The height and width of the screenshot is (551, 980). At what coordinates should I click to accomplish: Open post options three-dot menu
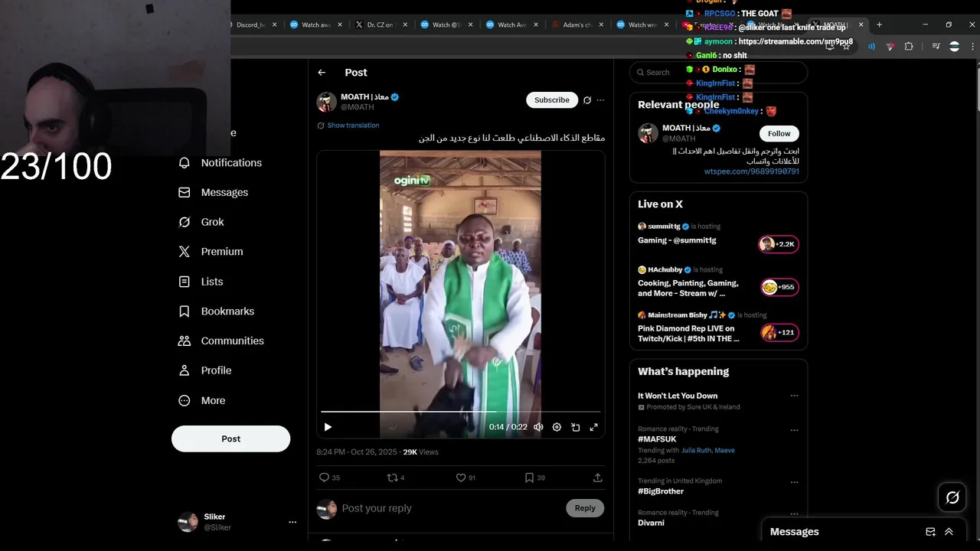tap(600, 100)
